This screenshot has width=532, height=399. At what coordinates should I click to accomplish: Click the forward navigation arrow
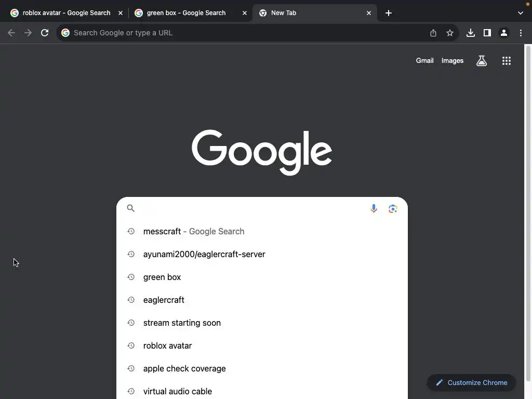click(28, 33)
